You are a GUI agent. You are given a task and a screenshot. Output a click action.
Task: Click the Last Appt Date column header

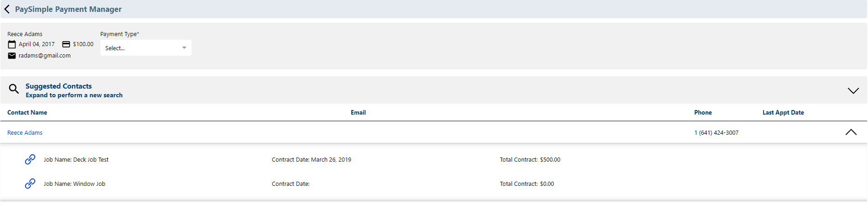783,113
